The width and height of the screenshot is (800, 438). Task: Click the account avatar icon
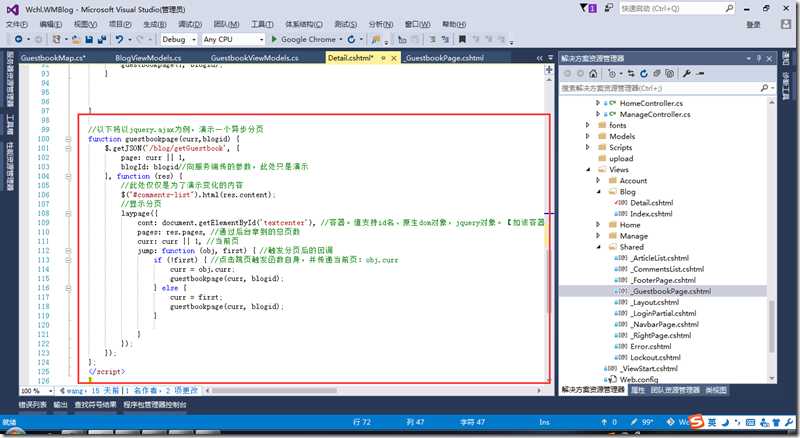786,24
